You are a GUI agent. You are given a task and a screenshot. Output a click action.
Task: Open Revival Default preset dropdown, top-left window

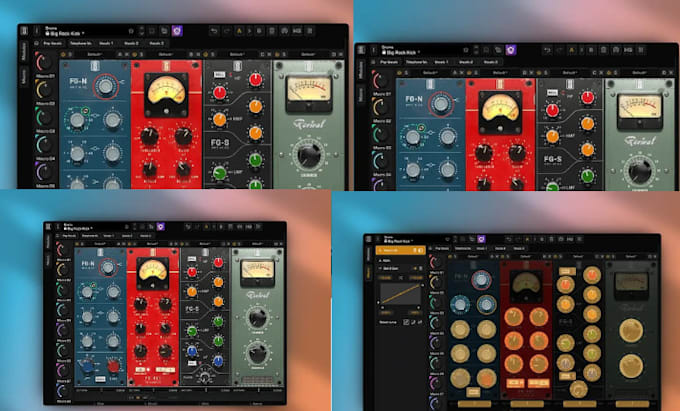[x=308, y=54]
